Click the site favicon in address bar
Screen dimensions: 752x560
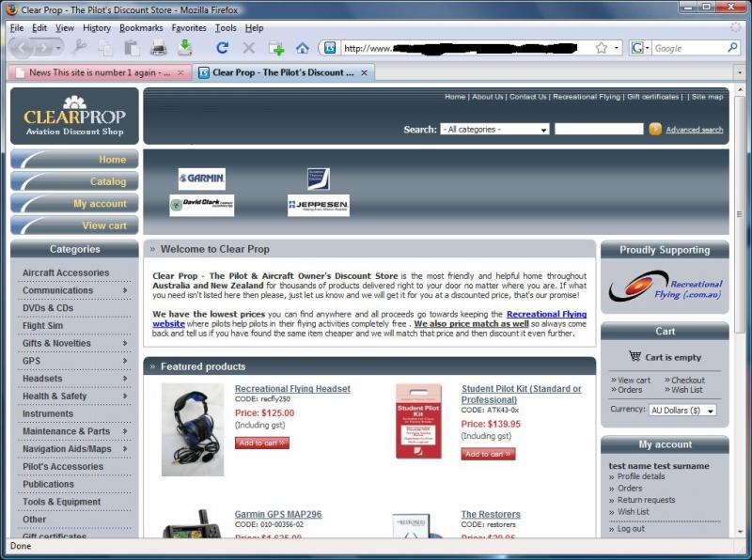pos(330,48)
